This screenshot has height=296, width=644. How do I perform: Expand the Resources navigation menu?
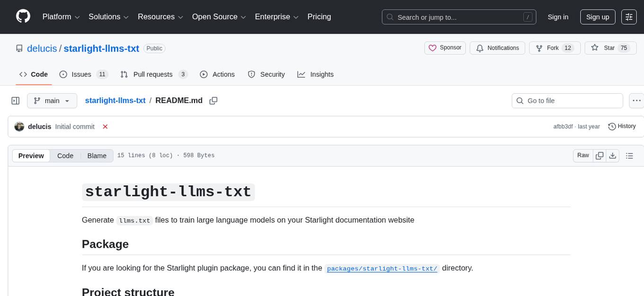[x=160, y=17]
